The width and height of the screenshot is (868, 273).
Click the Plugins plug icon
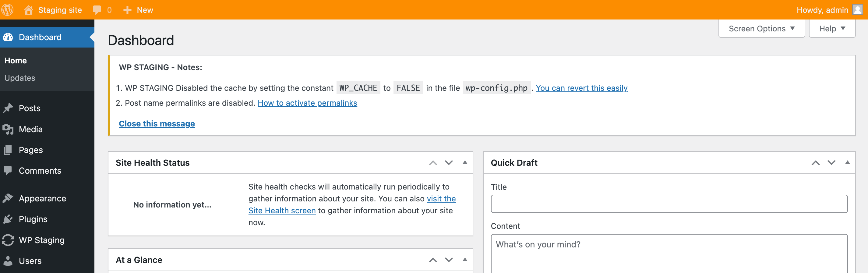[8, 219]
